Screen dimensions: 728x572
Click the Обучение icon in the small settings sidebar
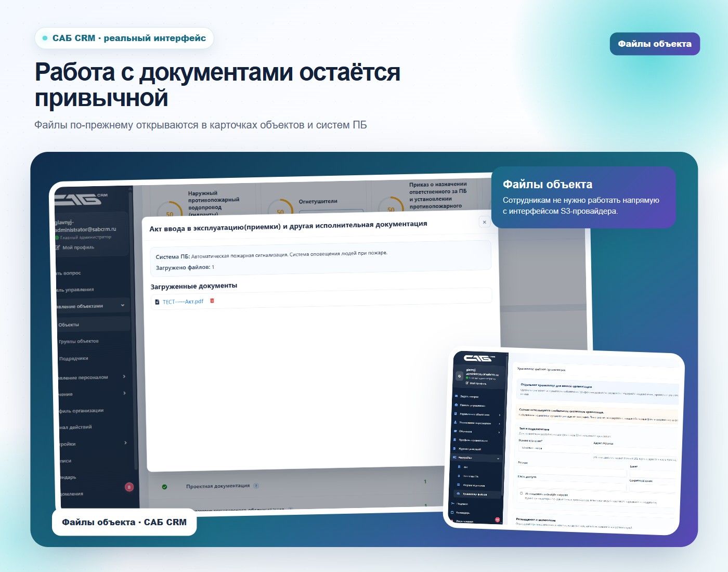[455, 431]
